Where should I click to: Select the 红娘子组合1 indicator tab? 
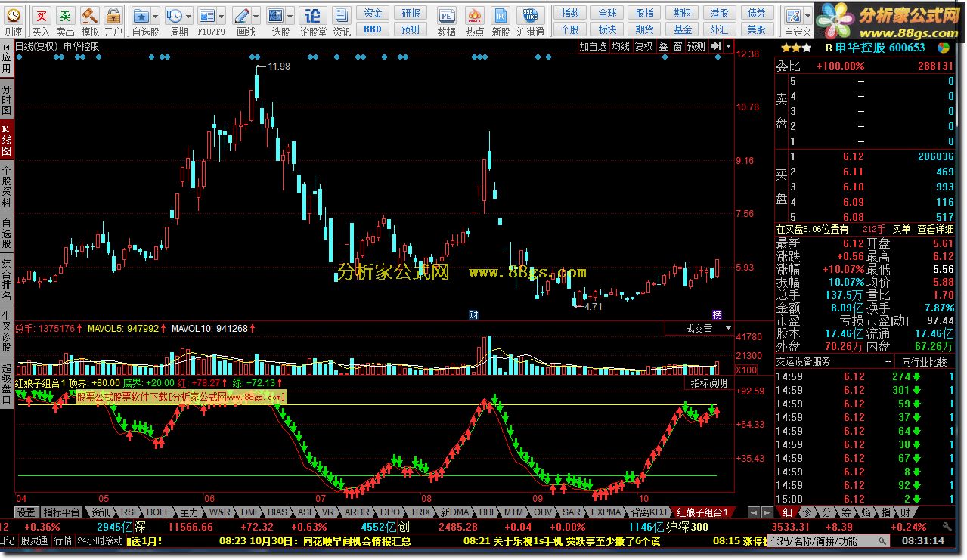coord(704,512)
